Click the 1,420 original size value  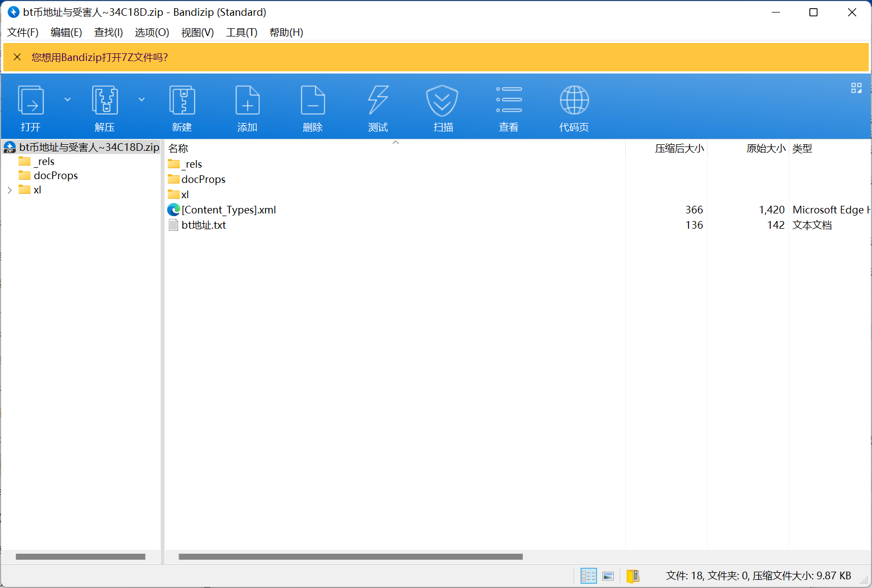pyautogui.click(x=772, y=210)
